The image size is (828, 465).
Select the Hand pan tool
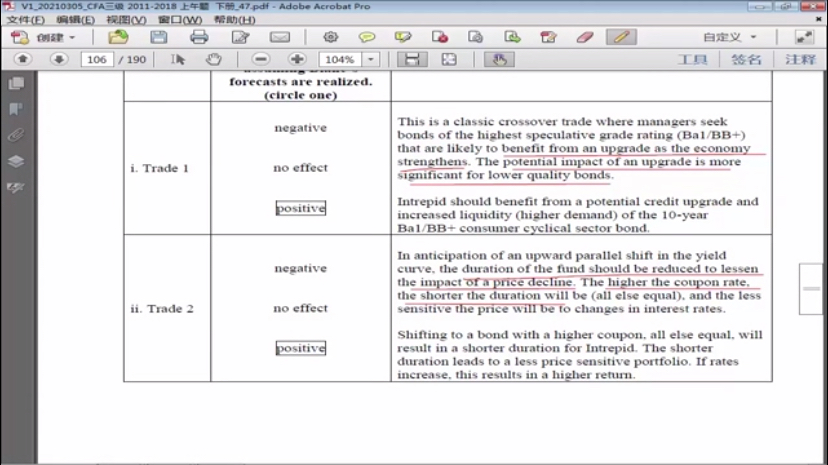click(x=213, y=60)
